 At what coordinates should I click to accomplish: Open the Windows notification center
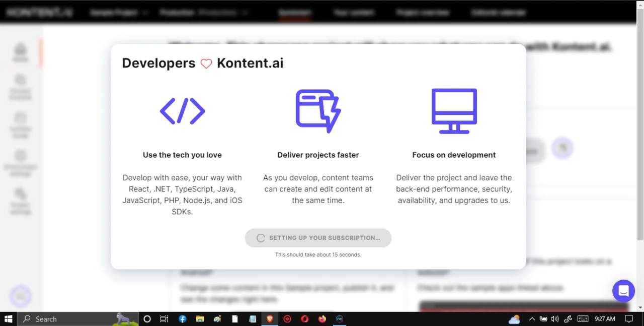point(629,319)
